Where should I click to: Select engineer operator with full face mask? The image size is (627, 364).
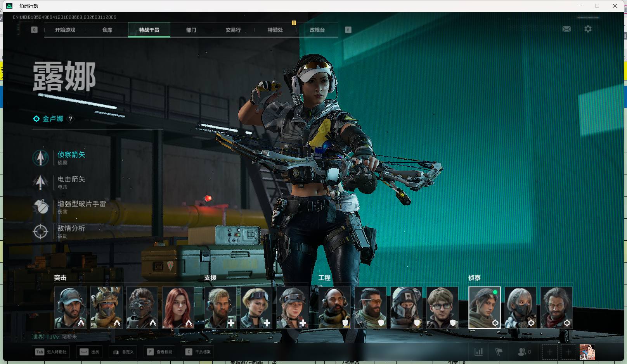[406, 307]
